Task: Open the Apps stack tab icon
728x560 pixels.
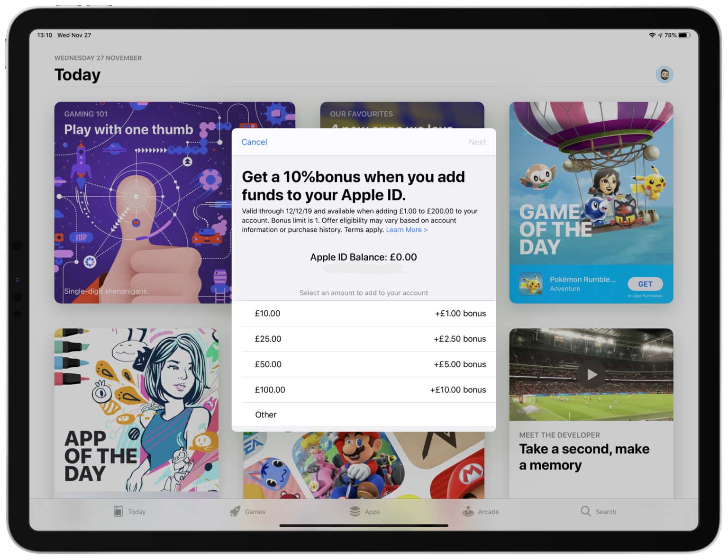Action: coord(355,511)
